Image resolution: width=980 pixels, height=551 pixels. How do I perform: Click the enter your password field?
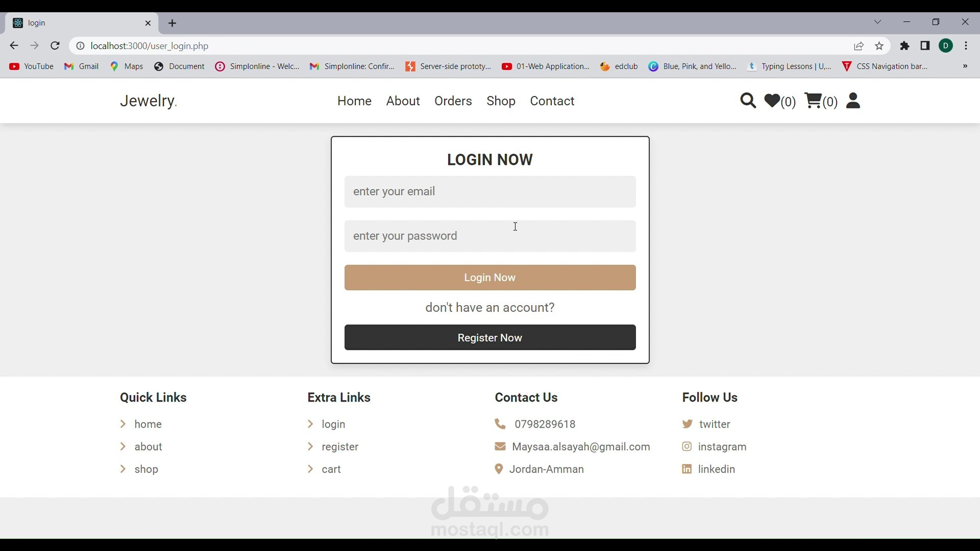coord(490,236)
